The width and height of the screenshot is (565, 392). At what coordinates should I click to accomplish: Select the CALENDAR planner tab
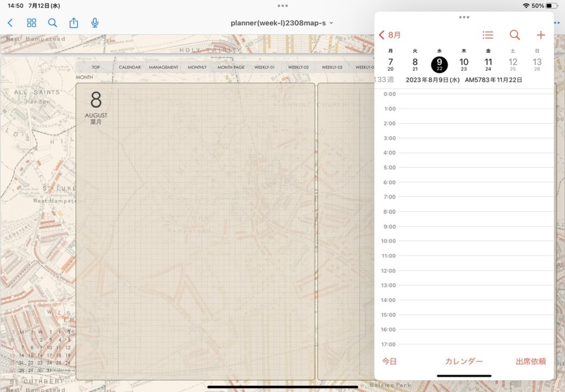click(x=130, y=67)
